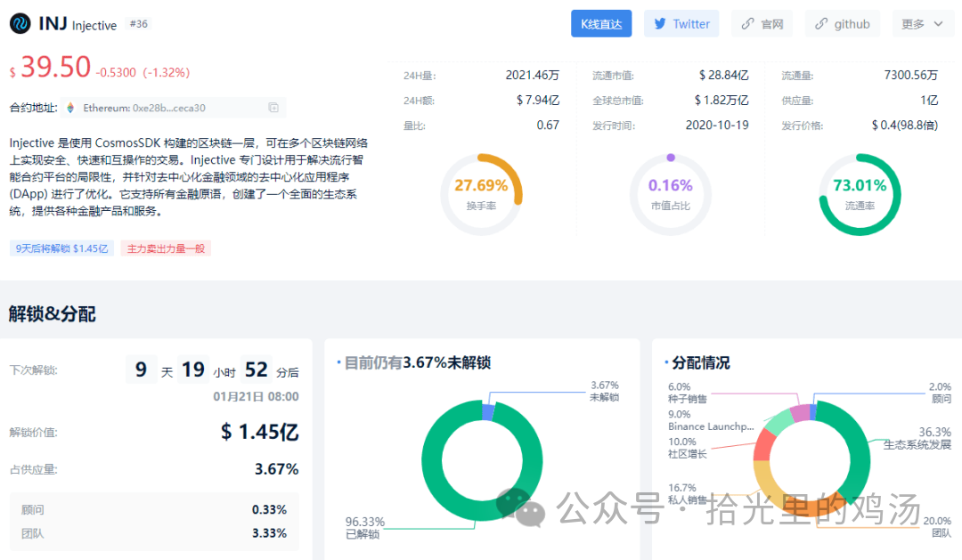Click the 目前仍有3.67%未解锁 panel title

coord(417,363)
